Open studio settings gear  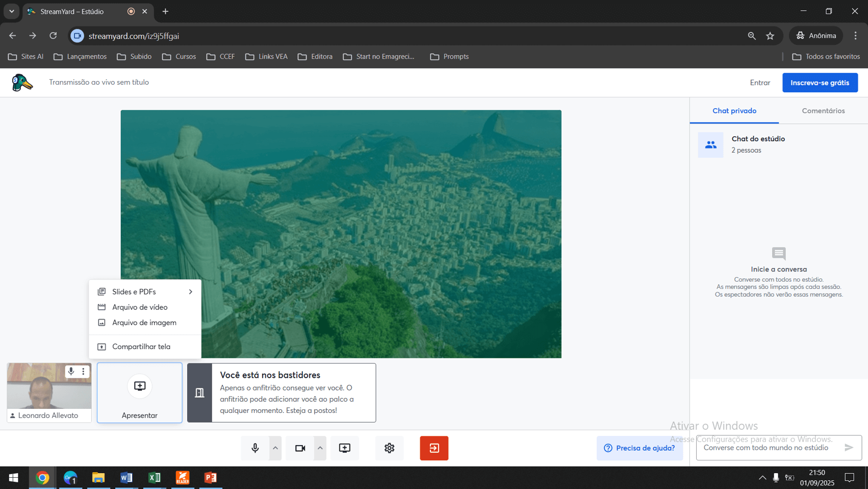click(x=389, y=448)
